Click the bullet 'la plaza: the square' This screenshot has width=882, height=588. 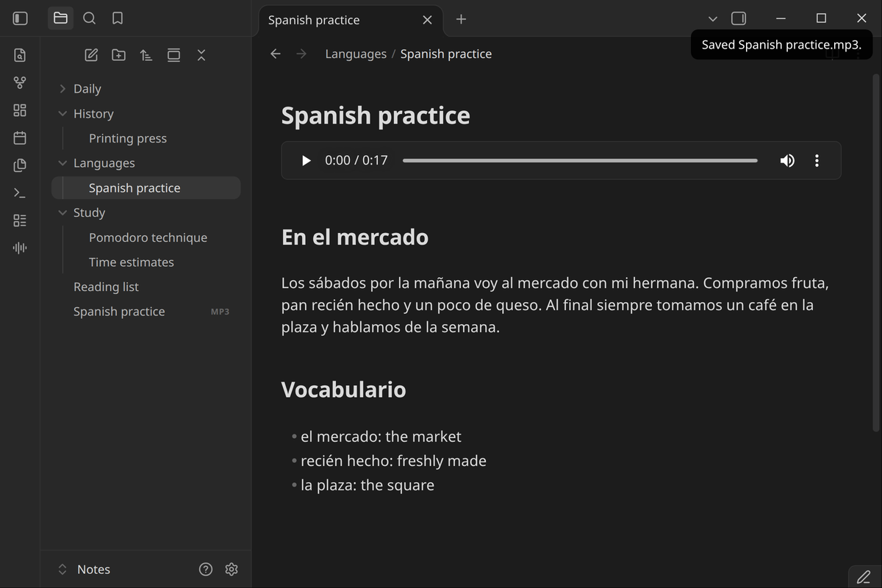coord(367,485)
